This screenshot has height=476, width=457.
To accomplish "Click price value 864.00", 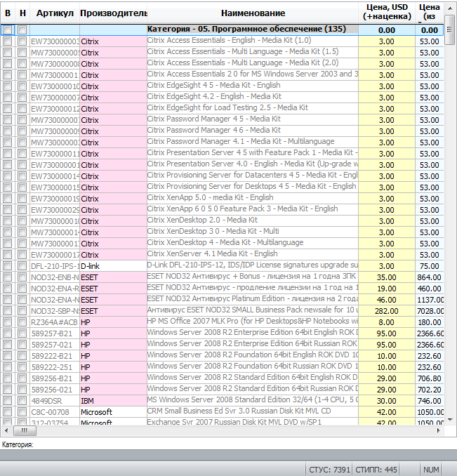I will tap(430, 277).
